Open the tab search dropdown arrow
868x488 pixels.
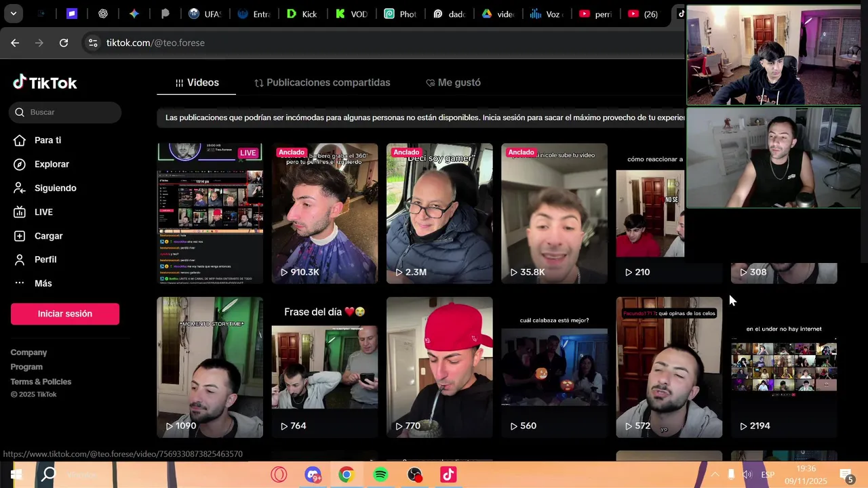(x=13, y=14)
